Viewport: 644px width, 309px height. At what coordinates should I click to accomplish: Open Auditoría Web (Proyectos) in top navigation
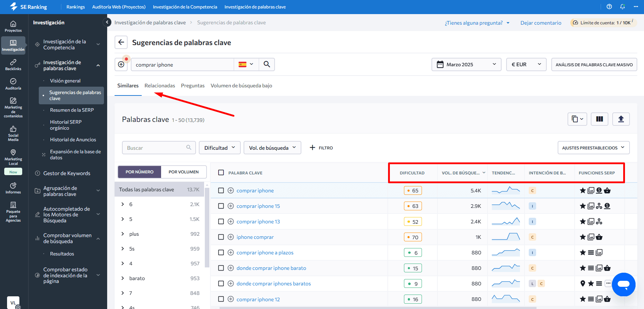119,7
